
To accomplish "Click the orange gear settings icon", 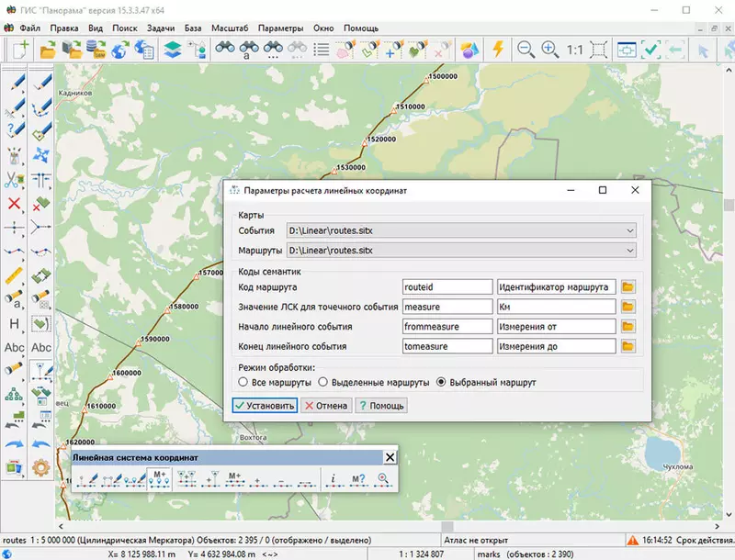I will click(40, 467).
